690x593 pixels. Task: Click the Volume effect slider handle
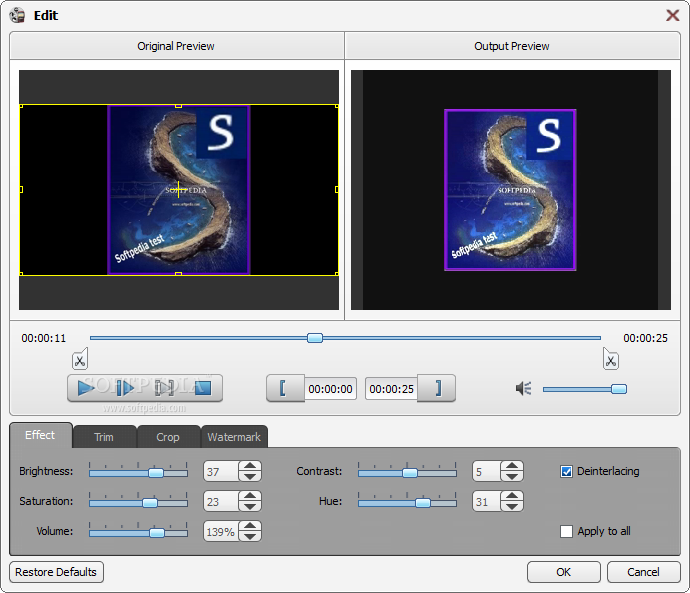tap(157, 533)
